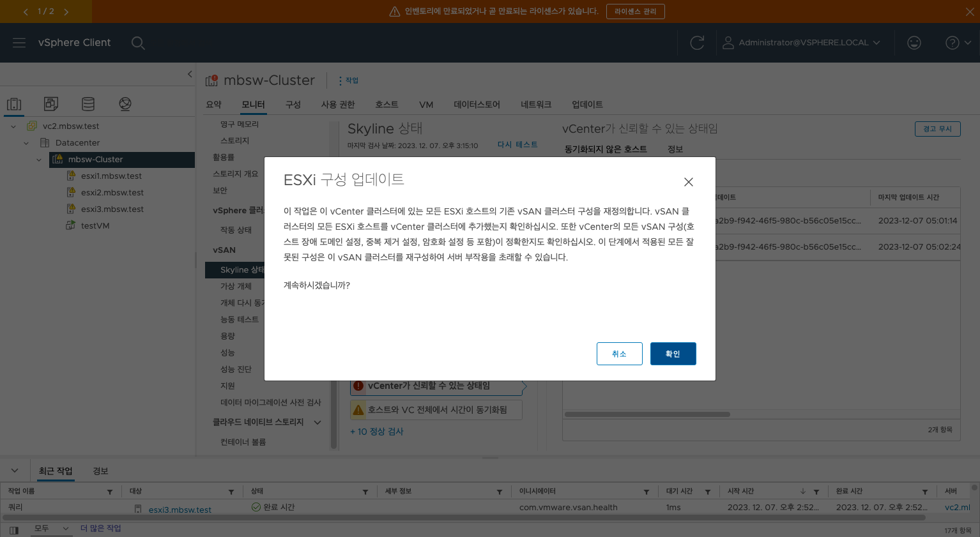Click the 라이센스 관리 button in banner
The width and height of the screenshot is (980, 537).
[x=635, y=11]
